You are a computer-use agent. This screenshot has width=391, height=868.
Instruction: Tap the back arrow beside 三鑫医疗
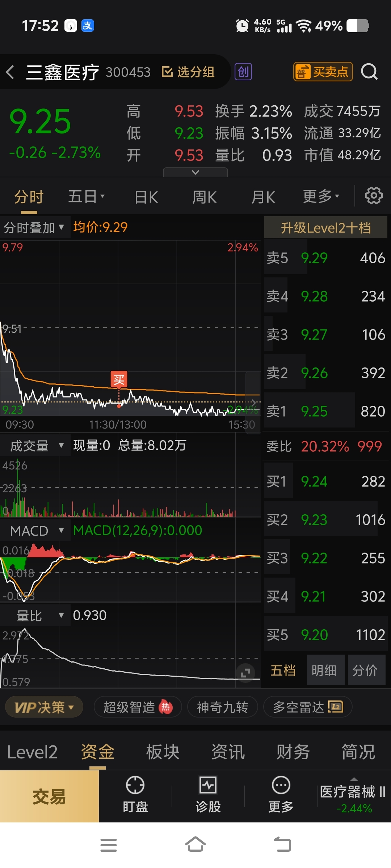tap(10, 72)
